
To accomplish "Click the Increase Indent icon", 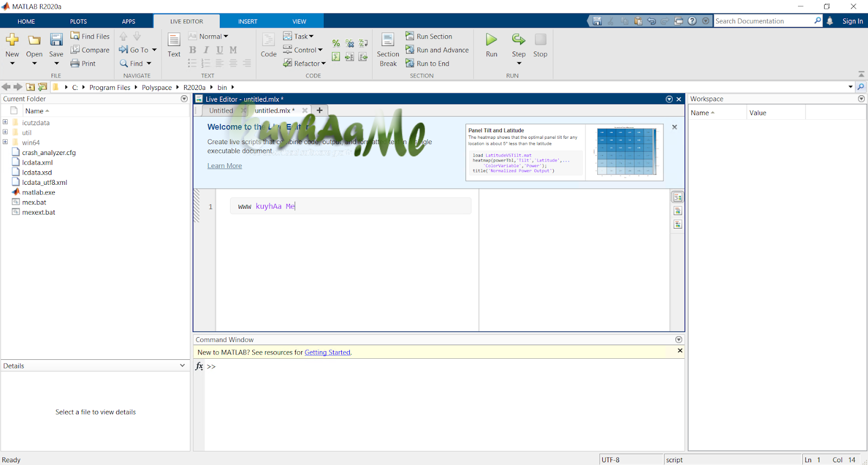I will pyautogui.click(x=350, y=57).
